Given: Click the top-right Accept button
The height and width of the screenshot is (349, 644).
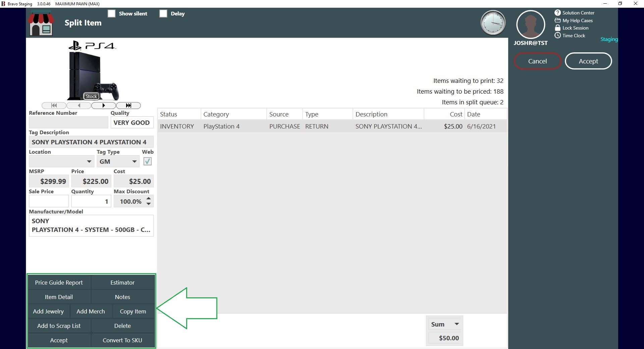Looking at the screenshot, I should tap(588, 61).
